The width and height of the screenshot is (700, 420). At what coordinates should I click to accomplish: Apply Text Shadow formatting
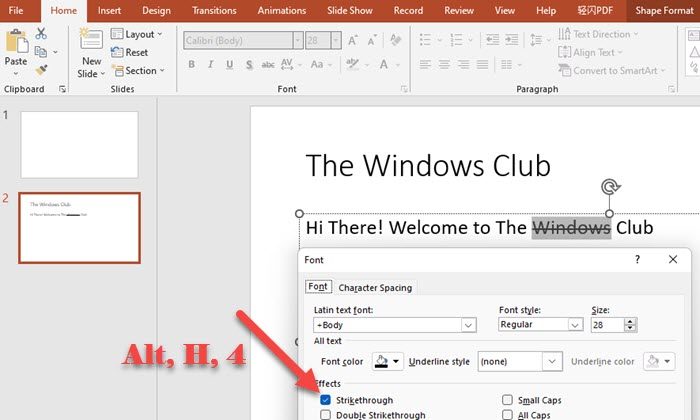click(x=249, y=65)
